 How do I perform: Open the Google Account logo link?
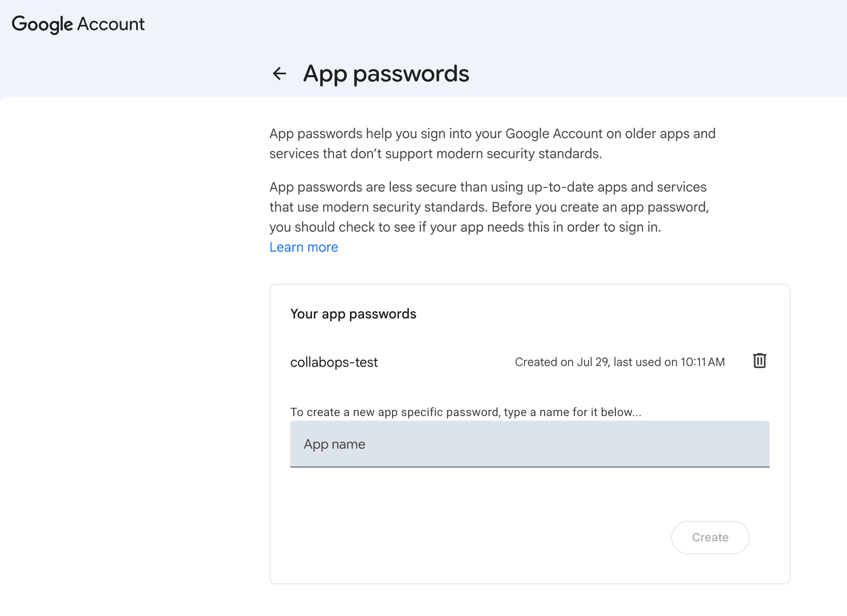[78, 24]
